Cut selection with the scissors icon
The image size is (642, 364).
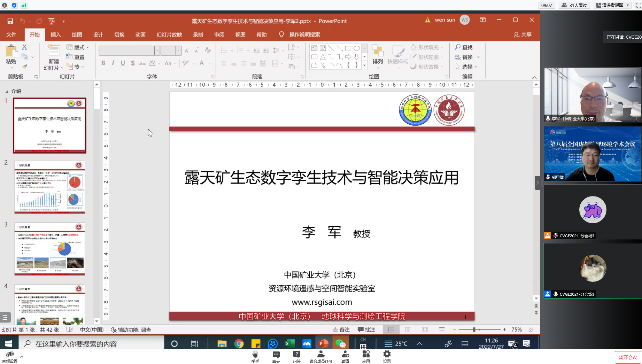point(24,47)
